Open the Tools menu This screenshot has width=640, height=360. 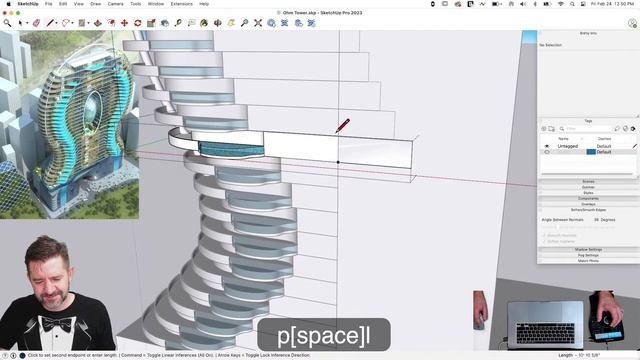tap(136, 4)
